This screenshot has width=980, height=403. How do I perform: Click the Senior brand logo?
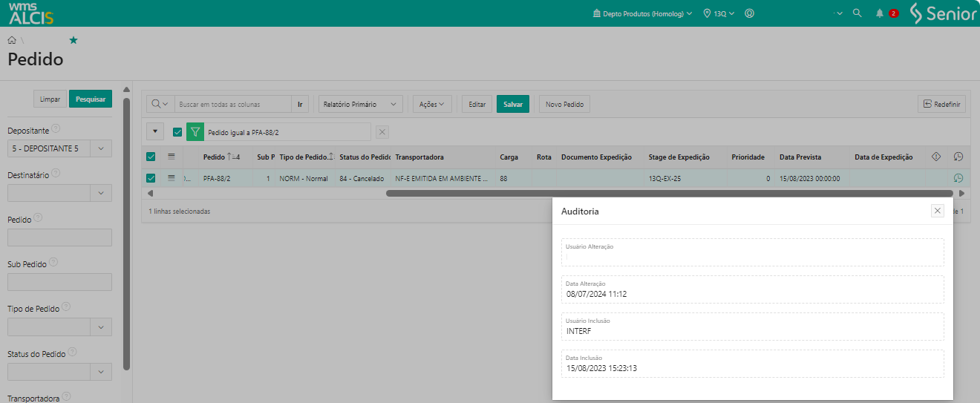click(944, 13)
